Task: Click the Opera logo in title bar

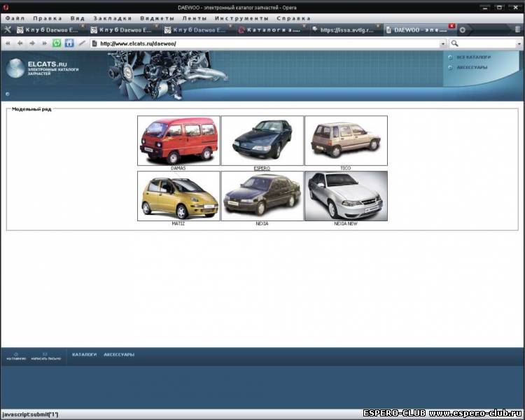Action: [6, 7]
